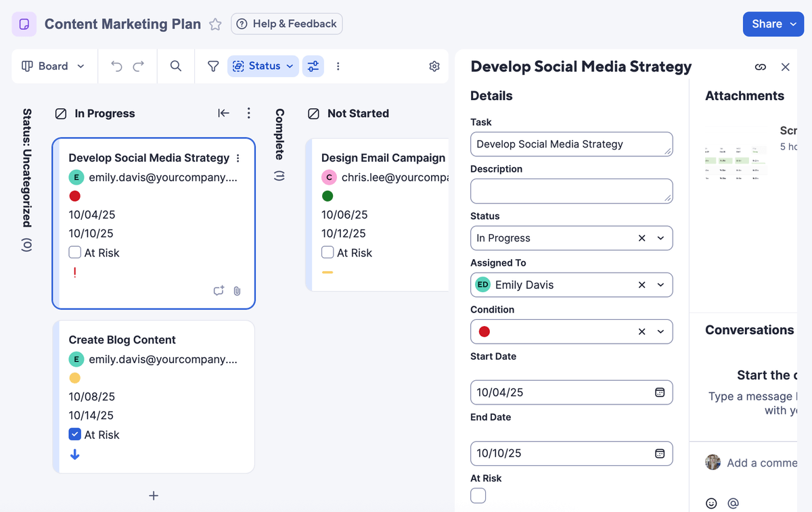This screenshot has width=812, height=512.
Task: Click the copy link icon in the detail panel
Action: click(761, 67)
